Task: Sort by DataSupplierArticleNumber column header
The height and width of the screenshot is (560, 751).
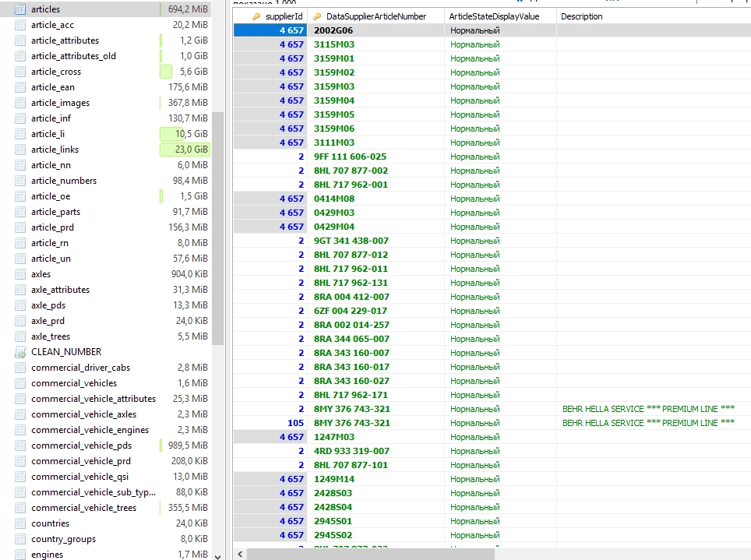Action: point(376,16)
